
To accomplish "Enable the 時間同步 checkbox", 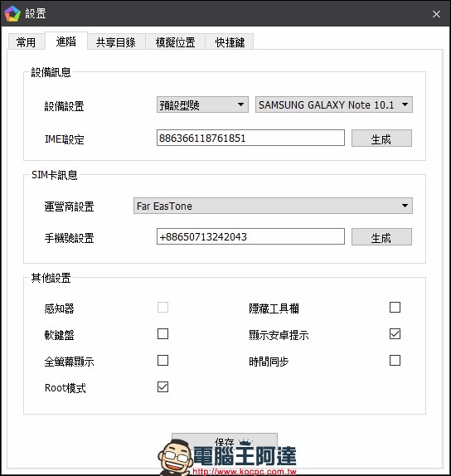I will click(395, 361).
